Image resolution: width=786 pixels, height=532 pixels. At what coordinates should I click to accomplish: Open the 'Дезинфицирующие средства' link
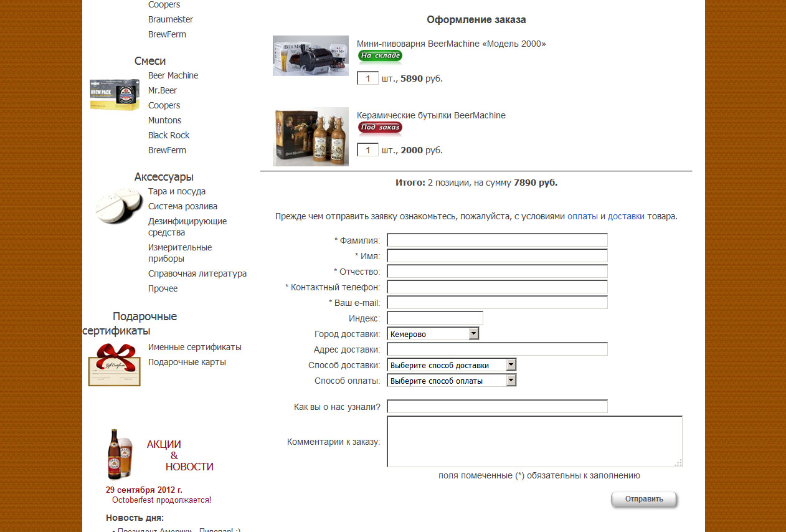coord(187,227)
